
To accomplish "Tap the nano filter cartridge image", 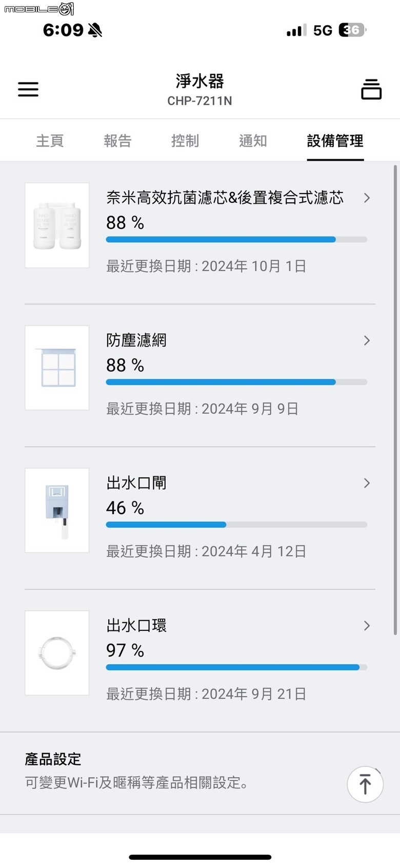I will click(x=57, y=225).
